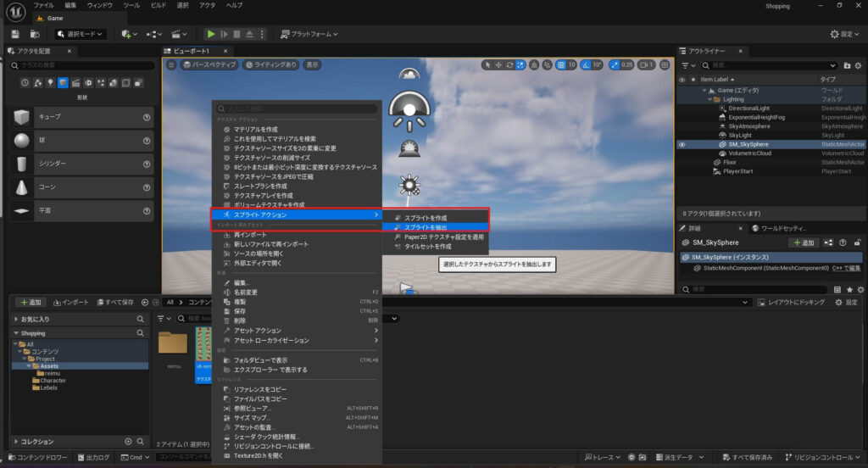Choose 削除 delete in context menu

[x=240, y=320]
